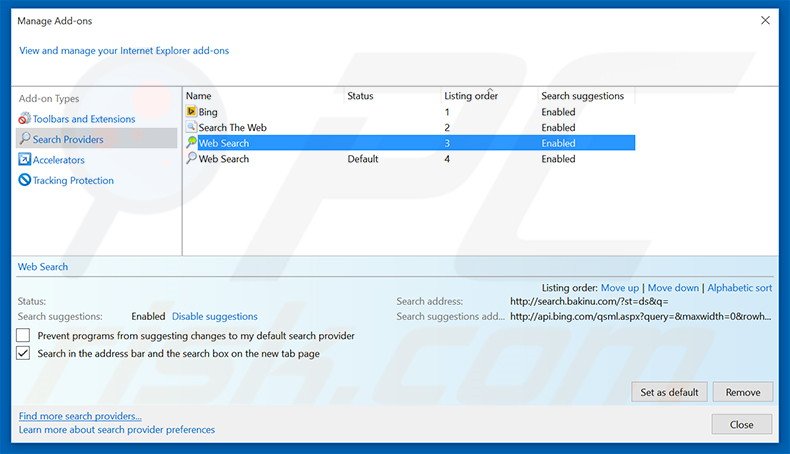Open Find more search providers link
This screenshot has width=790, height=454.
tap(80, 416)
